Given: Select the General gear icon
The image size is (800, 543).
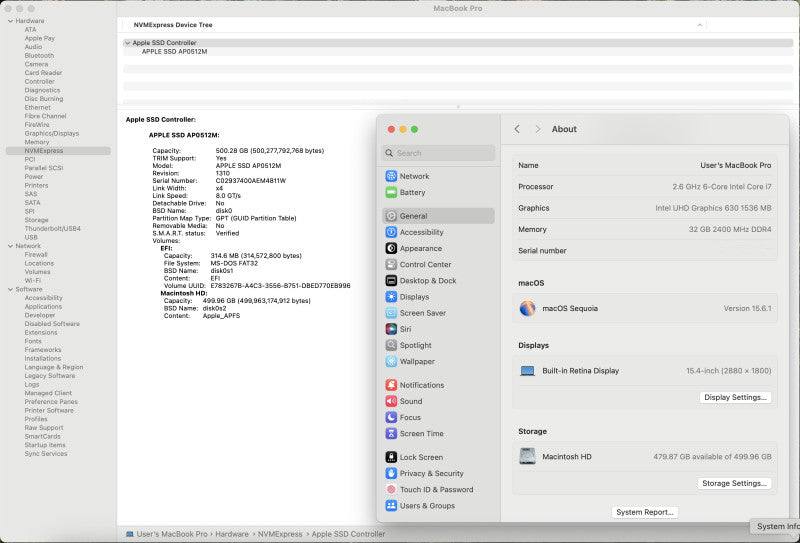Looking at the screenshot, I should click(x=391, y=216).
